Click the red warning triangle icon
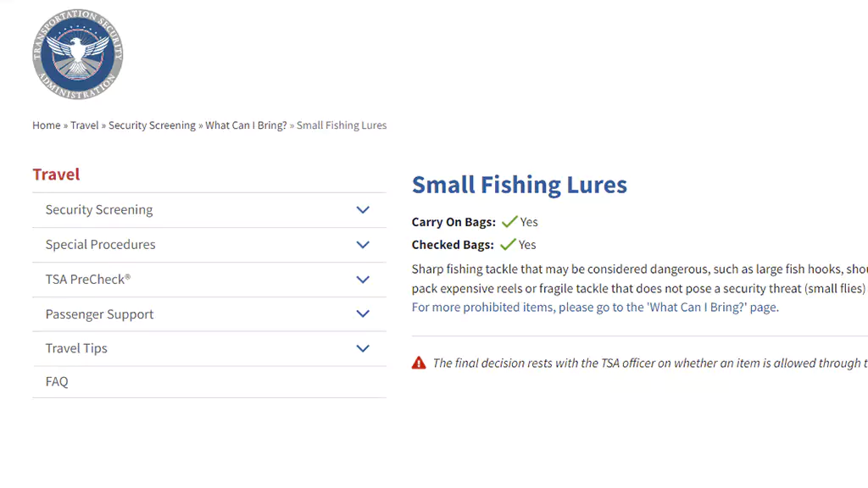The image size is (868, 488). tap(419, 363)
